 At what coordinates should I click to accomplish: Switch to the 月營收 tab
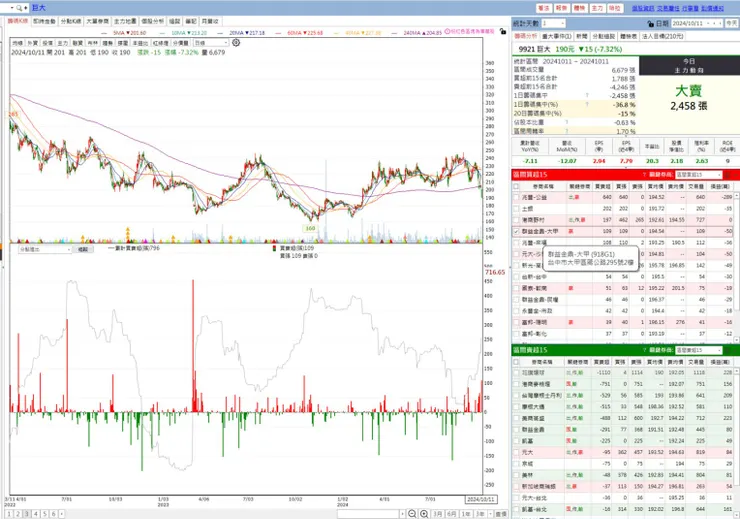(x=210, y=21)
